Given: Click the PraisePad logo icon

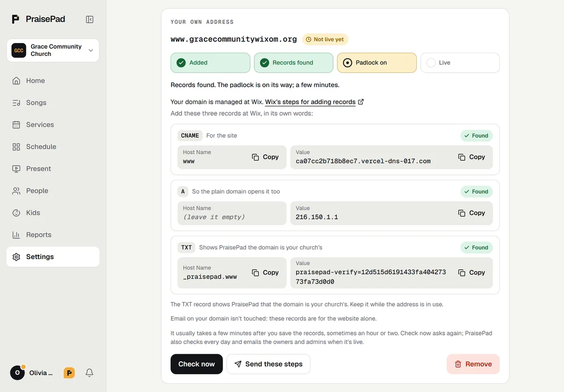Looking at the screenshot, I should pyautogui.click(x=15, y=19).
